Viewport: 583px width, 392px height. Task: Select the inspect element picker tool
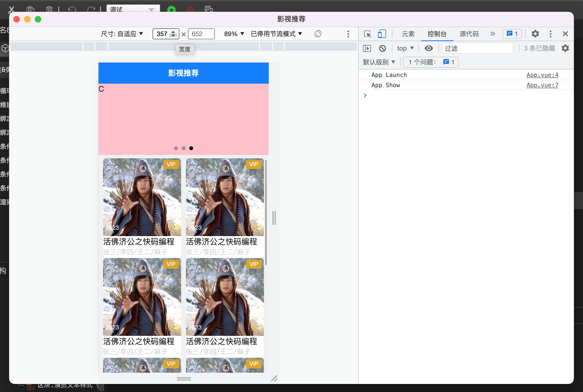368,34
